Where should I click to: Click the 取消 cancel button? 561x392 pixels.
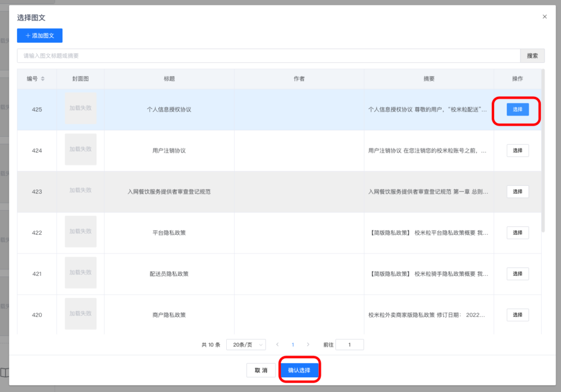pos(261,370)
